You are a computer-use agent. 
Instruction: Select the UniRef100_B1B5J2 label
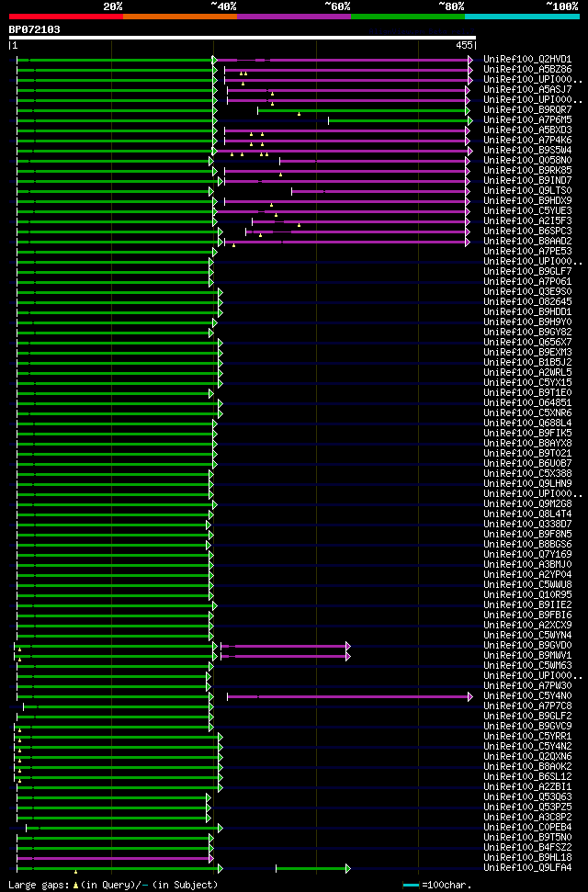(527, 362)
